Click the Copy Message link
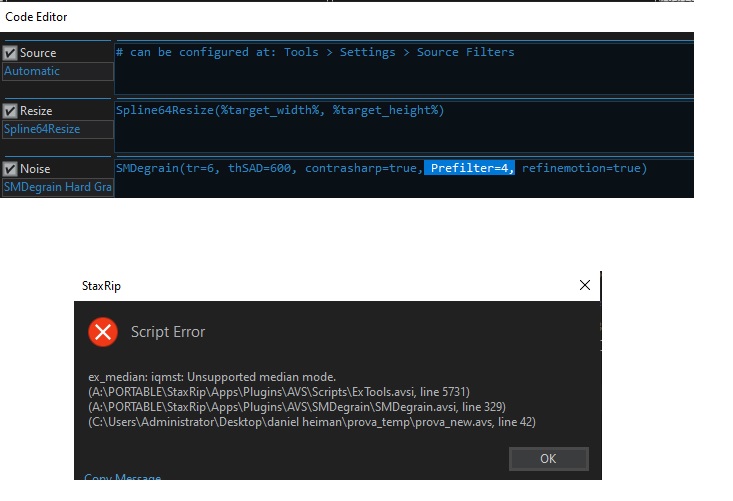Image resolution: width=733 pixels, height=501 pixels. coord(122,477)
